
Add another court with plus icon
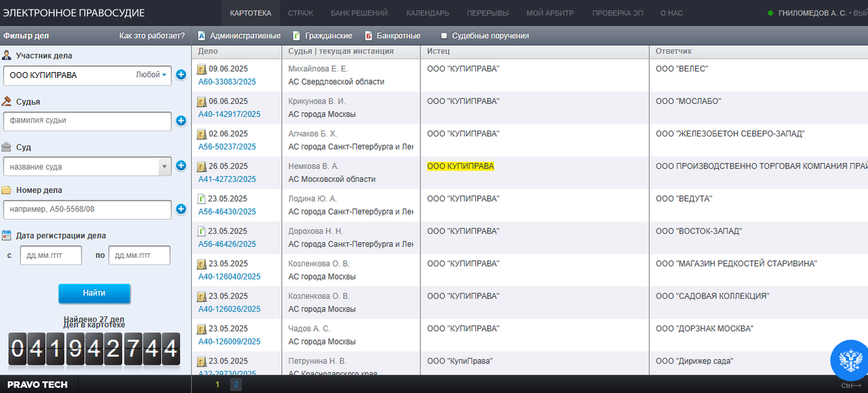click(181, 166)
